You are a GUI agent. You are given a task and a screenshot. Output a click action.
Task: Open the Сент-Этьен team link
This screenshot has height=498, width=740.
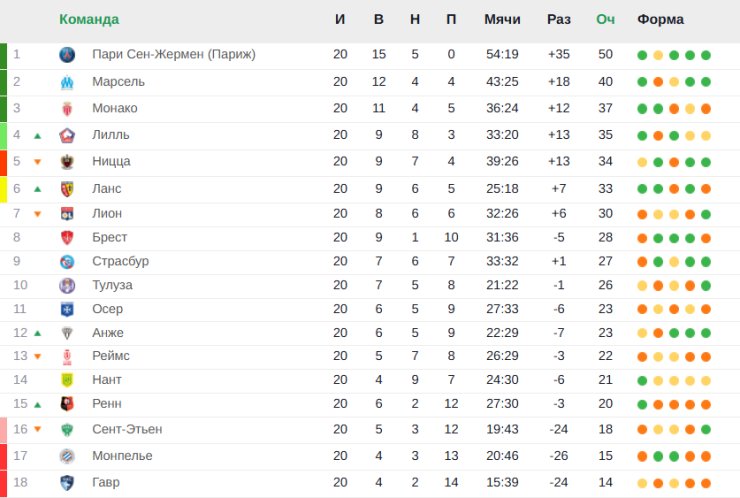(126, 429)
